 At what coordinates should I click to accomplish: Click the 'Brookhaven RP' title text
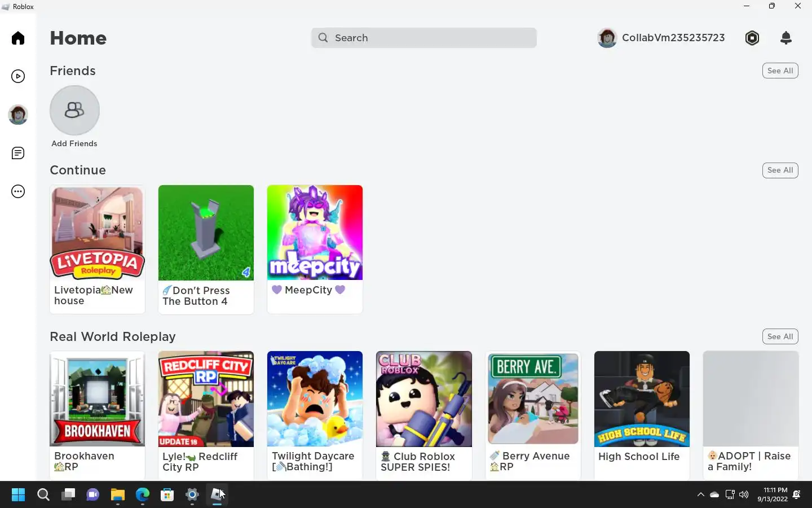pyautogui.click(x=84, y=461)
